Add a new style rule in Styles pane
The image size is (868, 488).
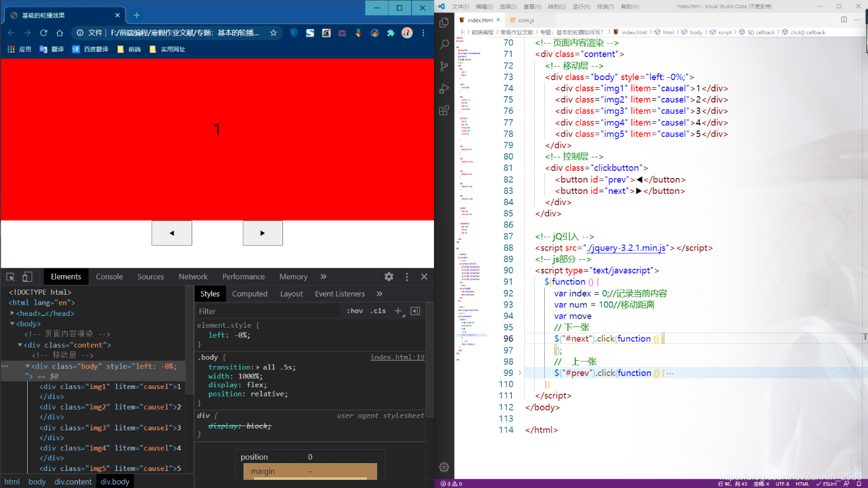[x=398, y=311]
